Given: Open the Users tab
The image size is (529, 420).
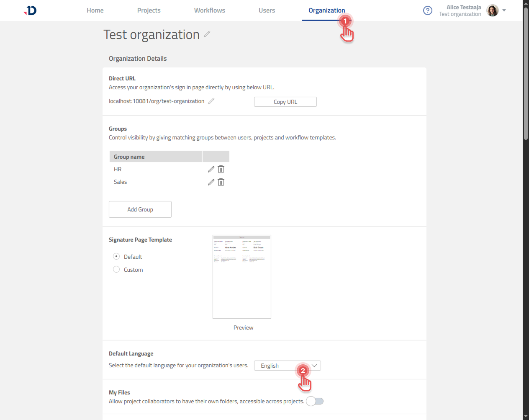Looking at the screenshot, I should coord(267,10).
